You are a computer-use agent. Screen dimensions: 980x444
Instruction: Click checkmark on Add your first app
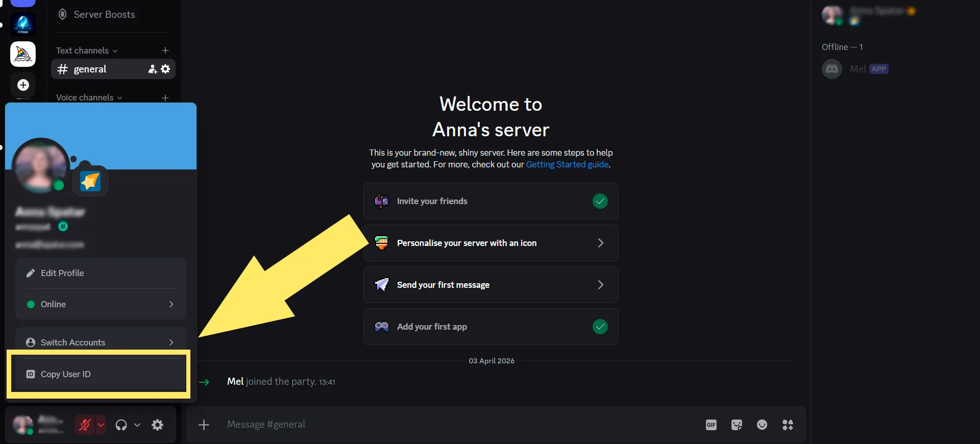click(x=600, y=327)
